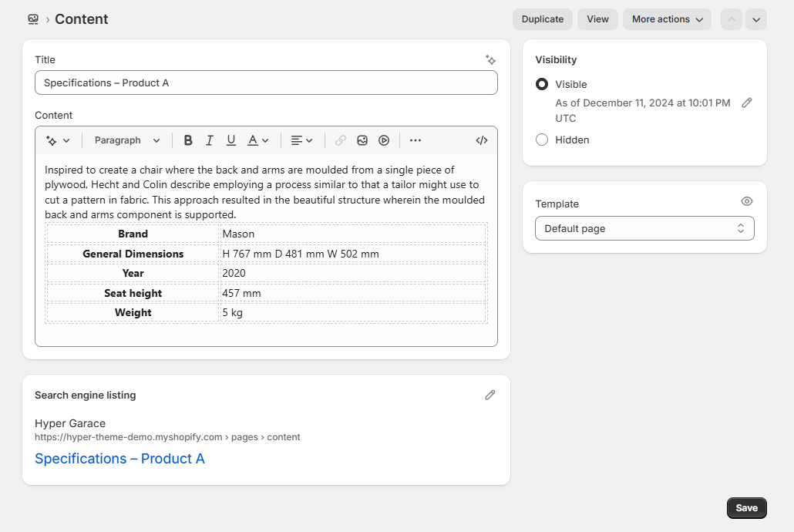Open the text alignment dropdown
This screenshot has height=532, width=794.
click(301, 140)
